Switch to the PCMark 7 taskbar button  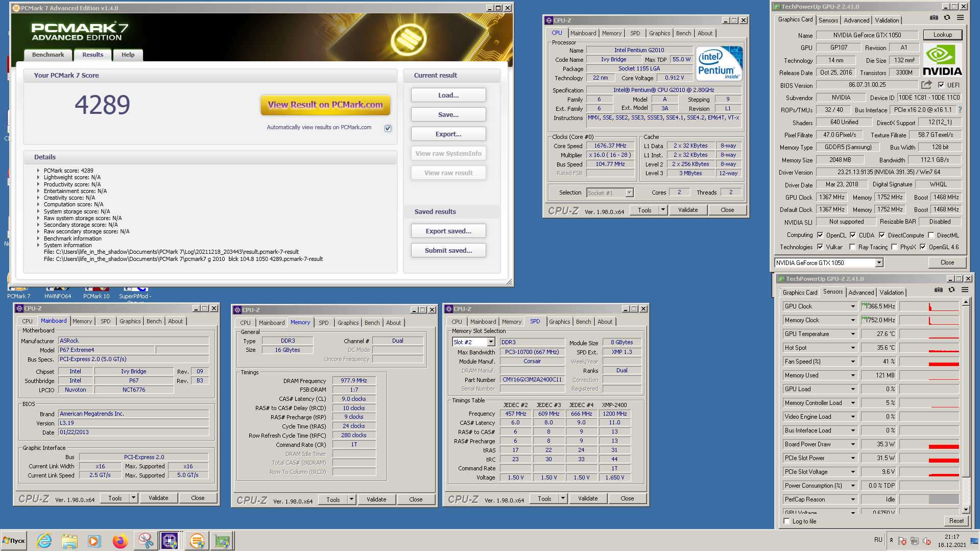[197, 541]
